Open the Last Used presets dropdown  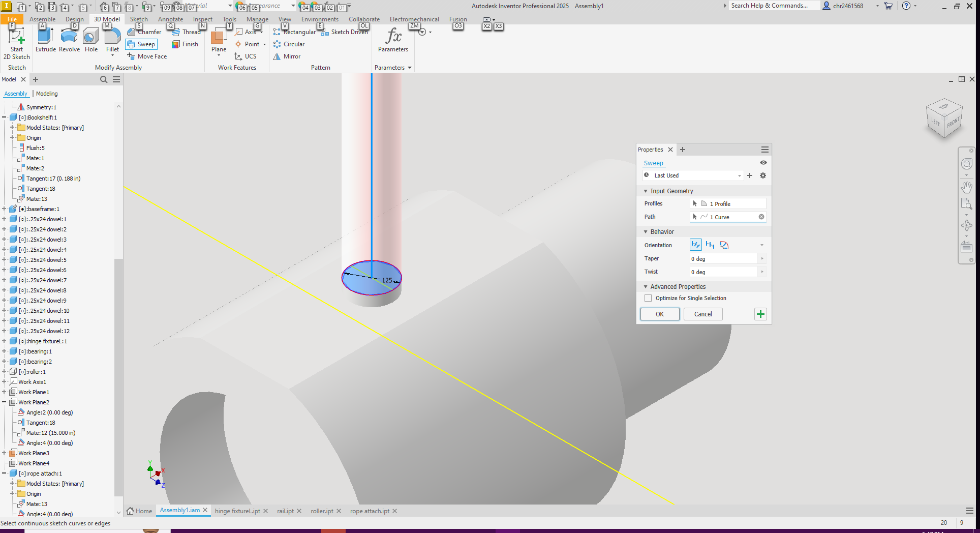pos(740,175)
